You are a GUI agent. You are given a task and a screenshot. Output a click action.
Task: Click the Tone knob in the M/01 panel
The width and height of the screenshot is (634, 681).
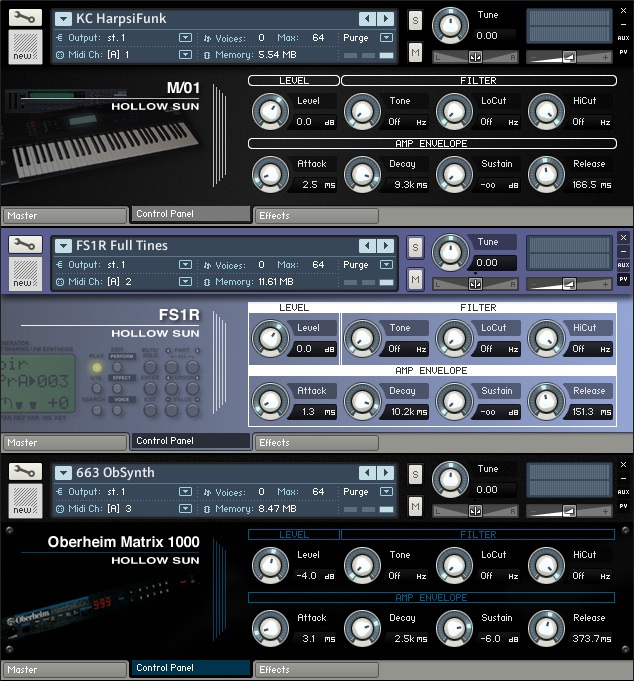pos(362,111)
